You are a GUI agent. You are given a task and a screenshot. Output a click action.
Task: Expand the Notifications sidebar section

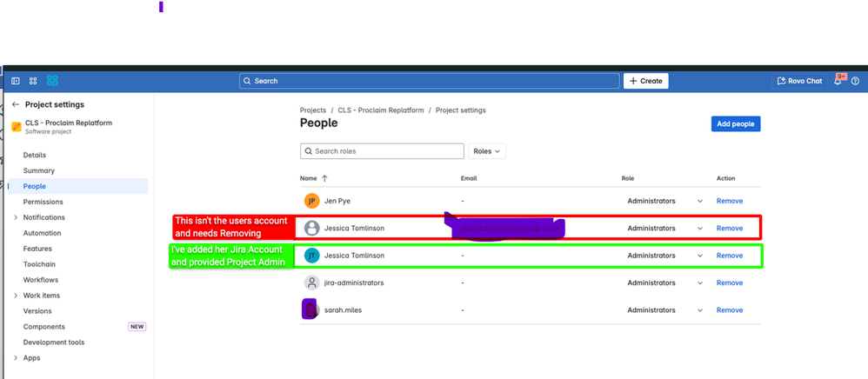click(16, 217)
